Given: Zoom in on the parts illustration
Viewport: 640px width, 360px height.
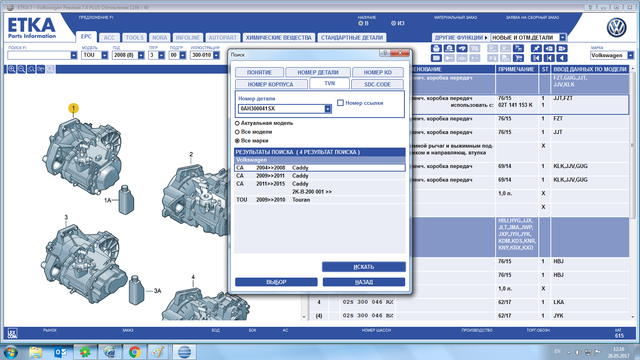Looking at the screenshot, I should click(x=12, y=69).
